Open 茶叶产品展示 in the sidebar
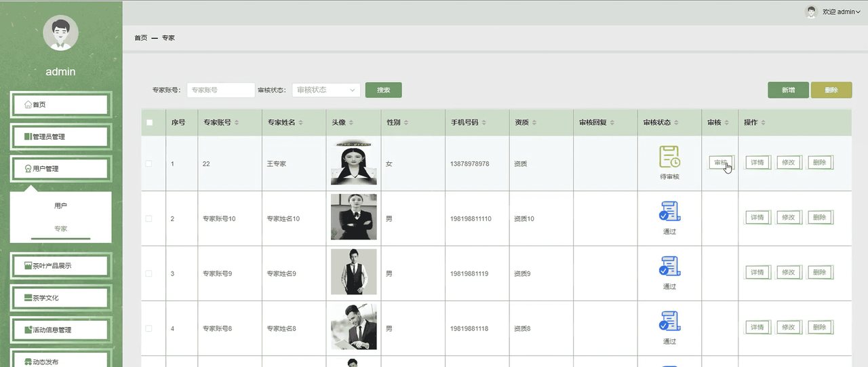 pos(60,266)
